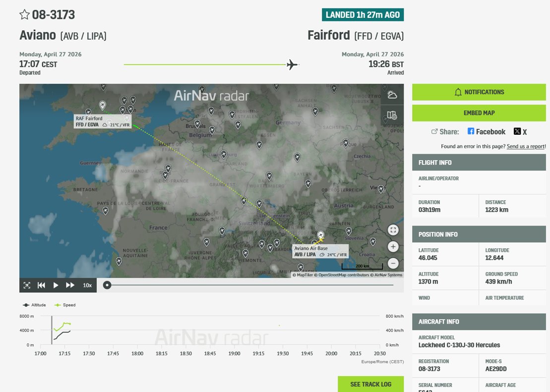The image size is (550, 392).
Task: Click the POSITION INFO section header
Action: tap(479, 234)
